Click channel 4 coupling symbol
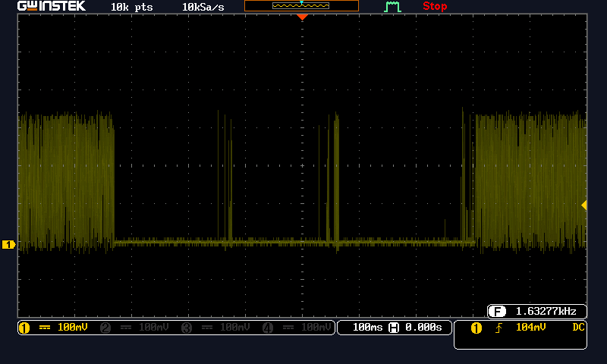Image resolution: width=607 pixels, height=364 pixels. (x=288, y=328)
